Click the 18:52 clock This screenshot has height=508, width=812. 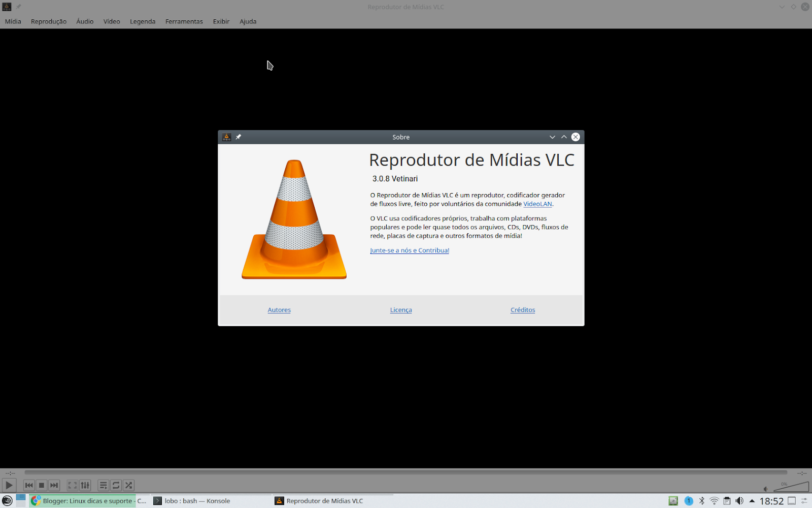[x=771, y=501]
